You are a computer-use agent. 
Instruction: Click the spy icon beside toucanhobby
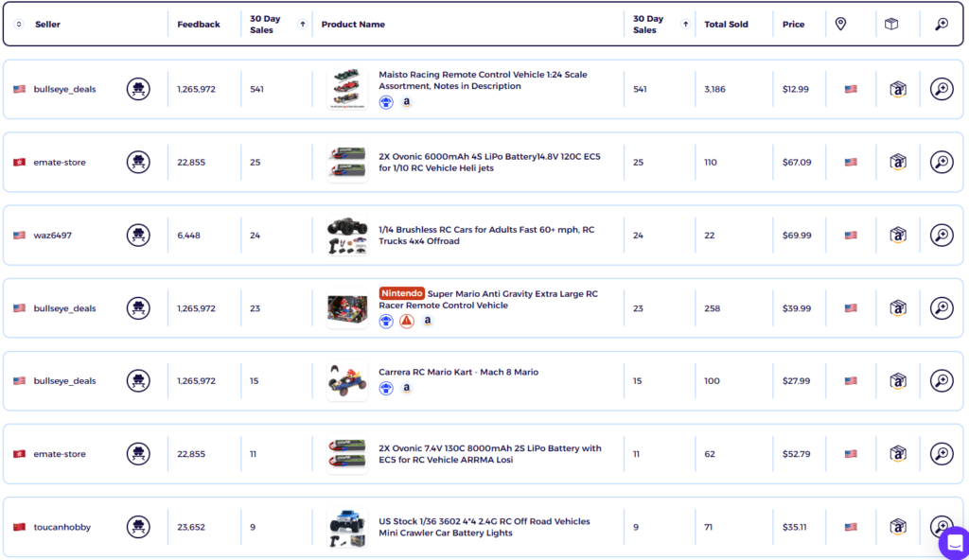(x=138, y=527)
